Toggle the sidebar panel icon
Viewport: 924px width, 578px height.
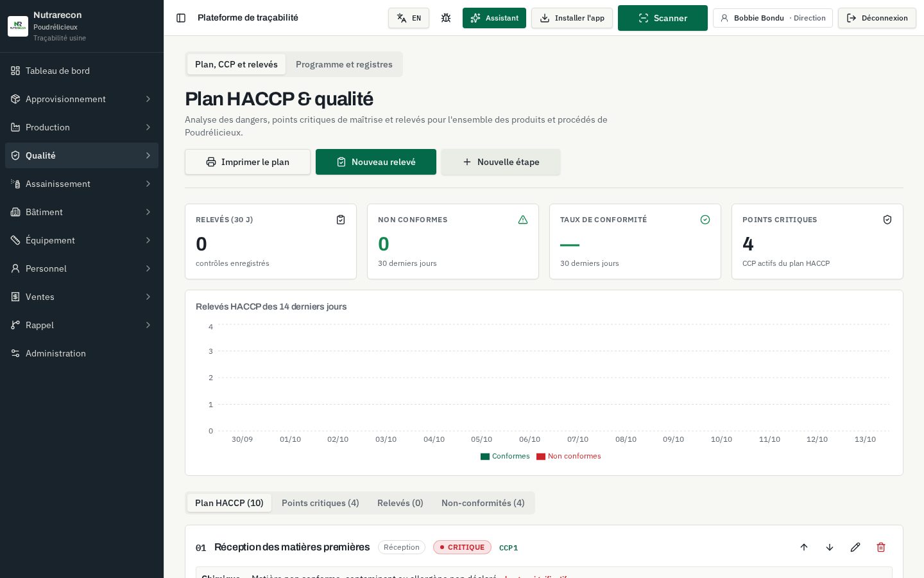(181, 18)
